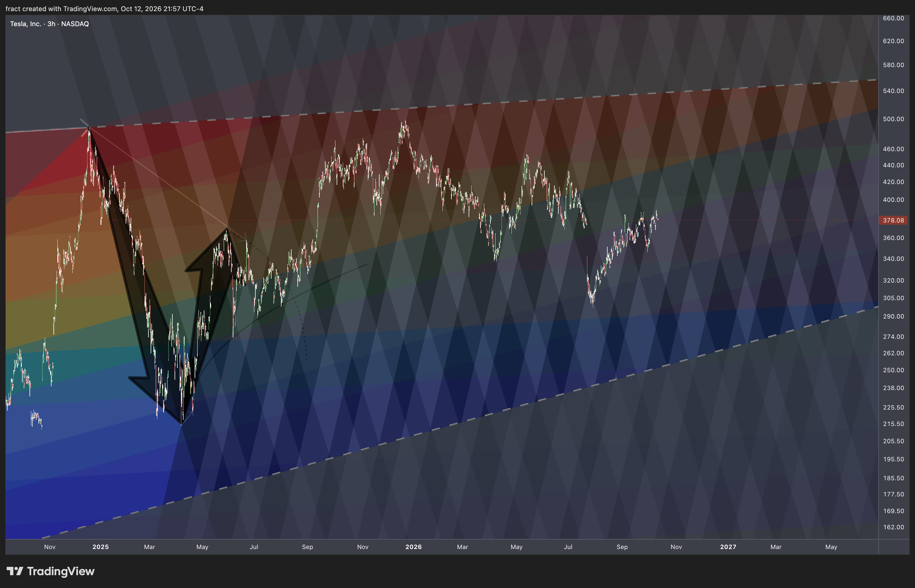Click the Jul label left of 2026
The image size is (915, 588).
(254, 547)
